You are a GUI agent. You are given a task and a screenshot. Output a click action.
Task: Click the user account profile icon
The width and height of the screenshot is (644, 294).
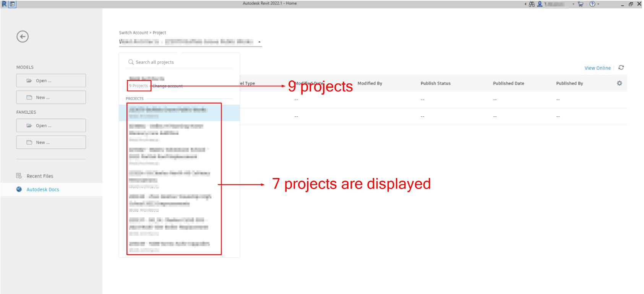pyautogui.click(x=540, y=4)
